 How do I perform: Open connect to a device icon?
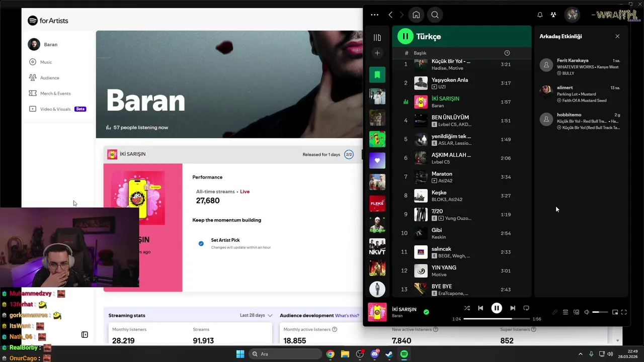click(576, 312)
